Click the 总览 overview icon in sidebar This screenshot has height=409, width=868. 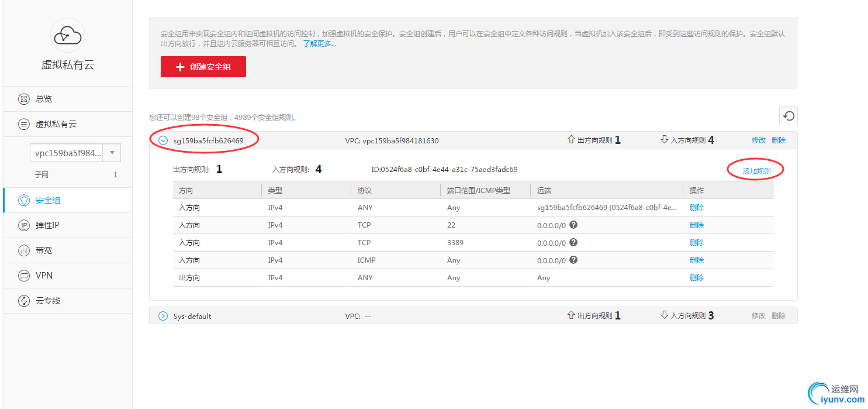pyautogui.click(x=24, y=99)
